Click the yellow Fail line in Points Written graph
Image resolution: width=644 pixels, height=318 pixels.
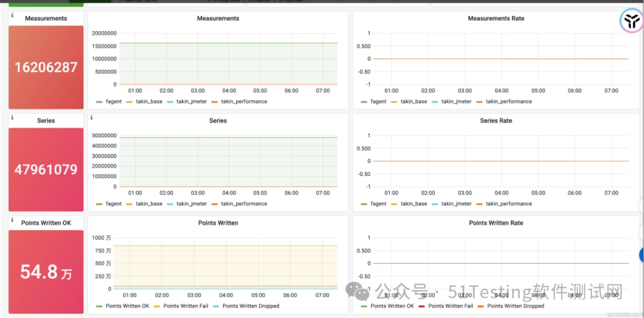pyautogui.click(x=225, y=245)
